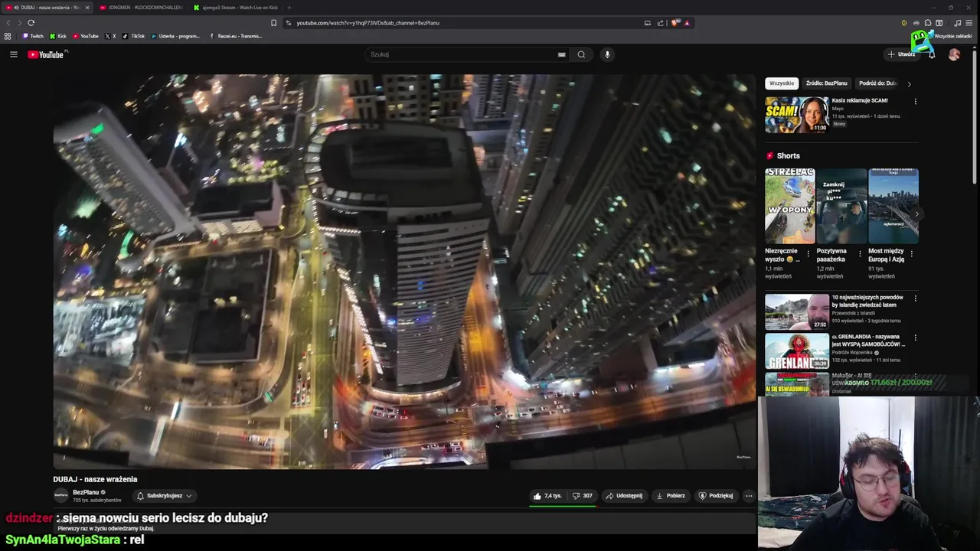Open the YouTube account avatar menu

coord(954,54)
